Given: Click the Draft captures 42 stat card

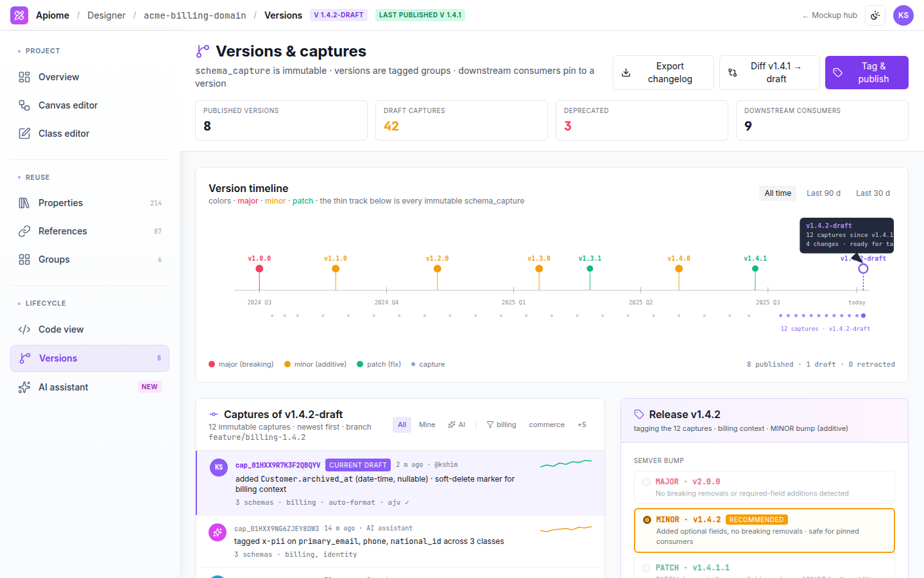Looking at the screenshot, I should click(x=461, y=120).
